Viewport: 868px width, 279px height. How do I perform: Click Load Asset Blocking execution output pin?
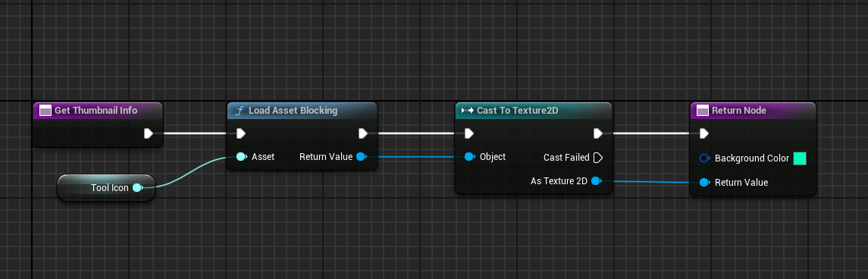(x=363, y=133)
